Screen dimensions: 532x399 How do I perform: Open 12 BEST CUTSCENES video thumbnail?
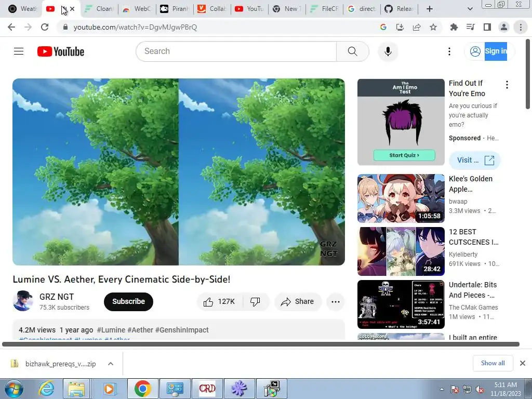point(401,251)
